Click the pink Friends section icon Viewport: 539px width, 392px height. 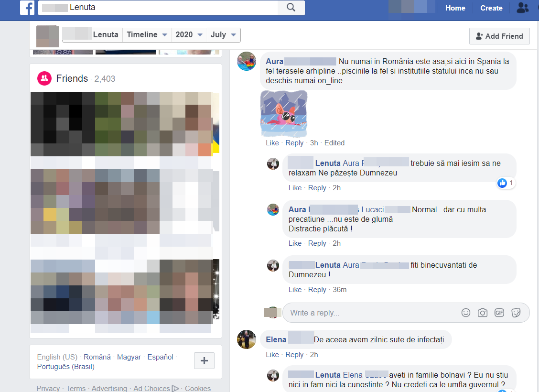[44, 78]
